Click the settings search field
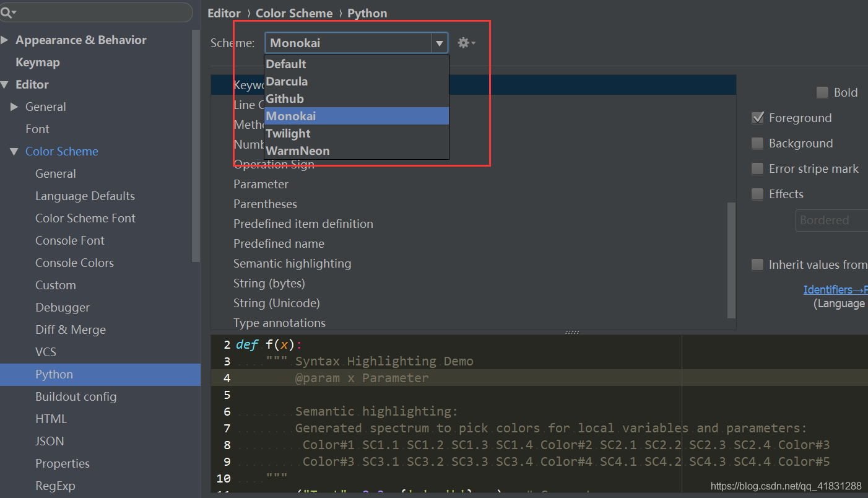The height and width of the screenshot is (498, 868). point(97,12)
